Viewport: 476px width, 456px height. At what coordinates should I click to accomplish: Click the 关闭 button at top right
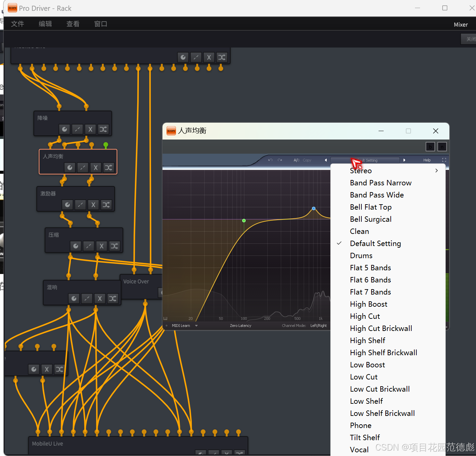coord(469,39)
